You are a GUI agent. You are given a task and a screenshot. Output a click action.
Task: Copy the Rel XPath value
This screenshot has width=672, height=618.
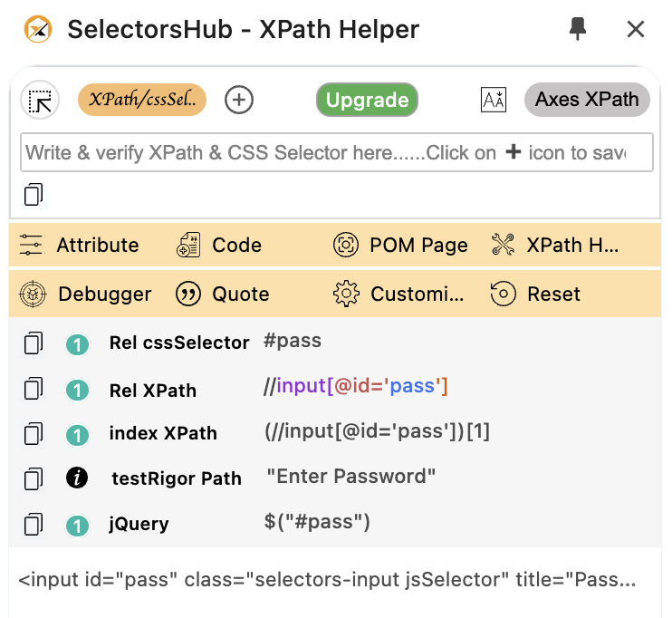click(x=34, y=389)
